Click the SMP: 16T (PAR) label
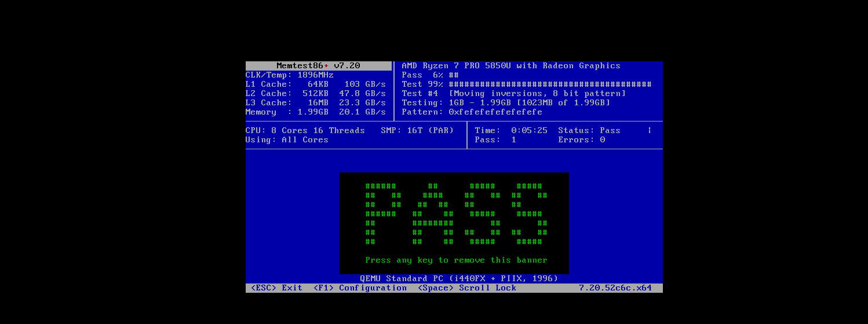The width and height of the screenshot is (868, 324). click(417, 131)
